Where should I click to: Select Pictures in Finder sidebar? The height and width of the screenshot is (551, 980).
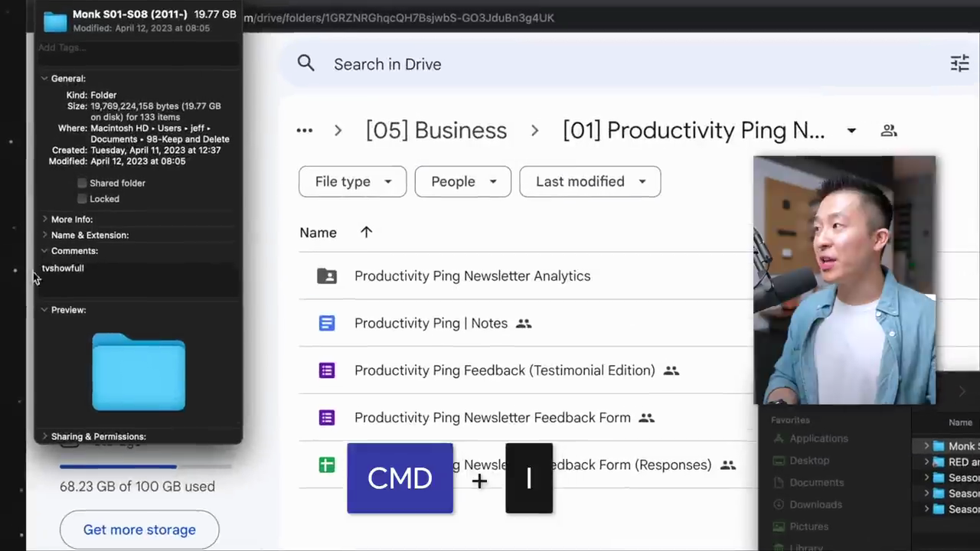(808, 527)
